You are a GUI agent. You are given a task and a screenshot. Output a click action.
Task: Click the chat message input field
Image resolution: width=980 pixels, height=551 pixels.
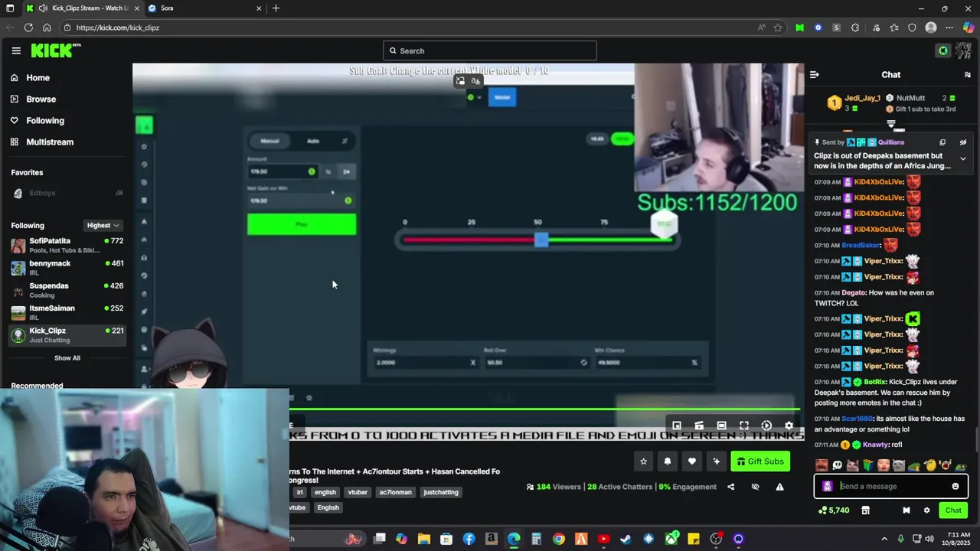(892, 486)
